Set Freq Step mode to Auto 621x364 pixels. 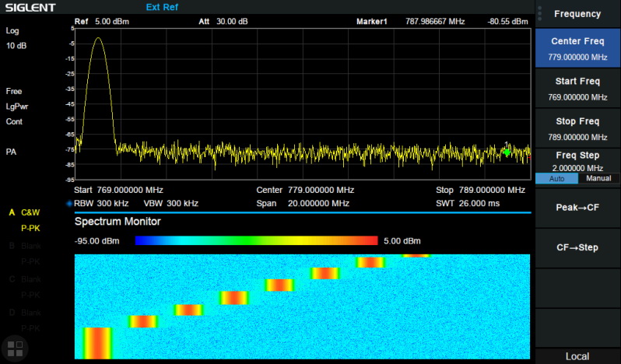coord(556,178)
